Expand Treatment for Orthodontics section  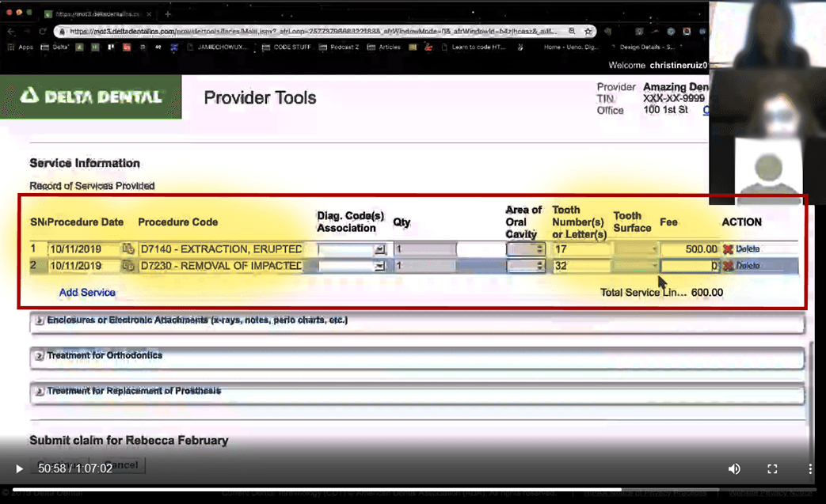(40, 355)
